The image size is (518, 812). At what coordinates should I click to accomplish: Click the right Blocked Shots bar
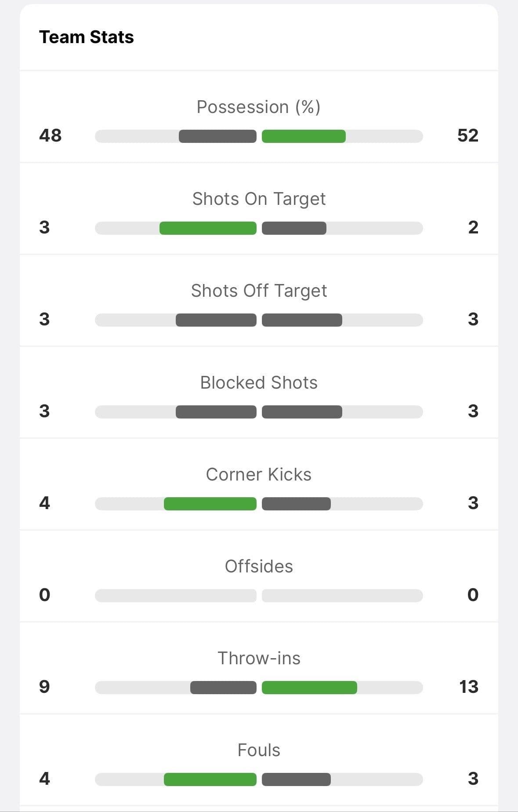[x=302, y=412]
